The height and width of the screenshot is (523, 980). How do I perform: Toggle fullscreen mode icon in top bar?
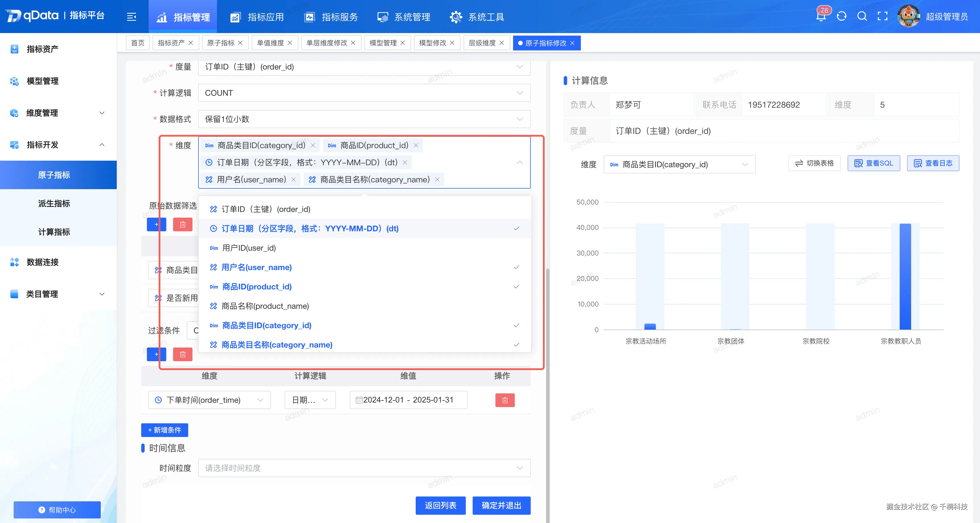pyautogui.click(x=883, y=16)
